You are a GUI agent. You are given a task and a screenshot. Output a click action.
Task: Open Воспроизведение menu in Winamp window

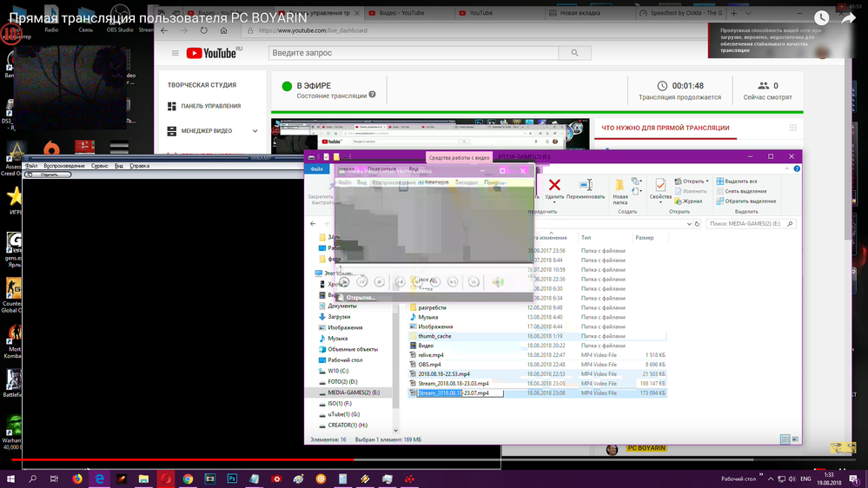pyautogui.click(x=64, y=166)
